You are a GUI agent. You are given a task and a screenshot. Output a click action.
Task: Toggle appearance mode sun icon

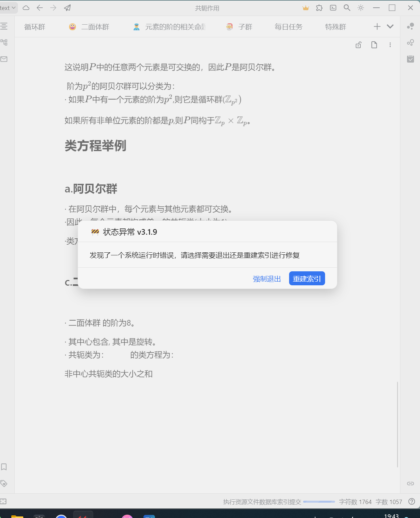pos(361,8)
